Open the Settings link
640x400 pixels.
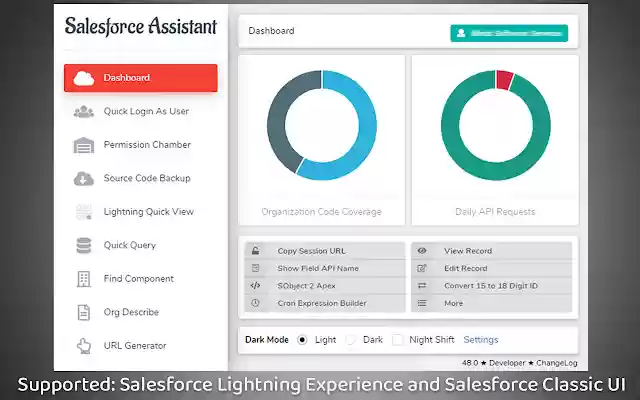481,340
